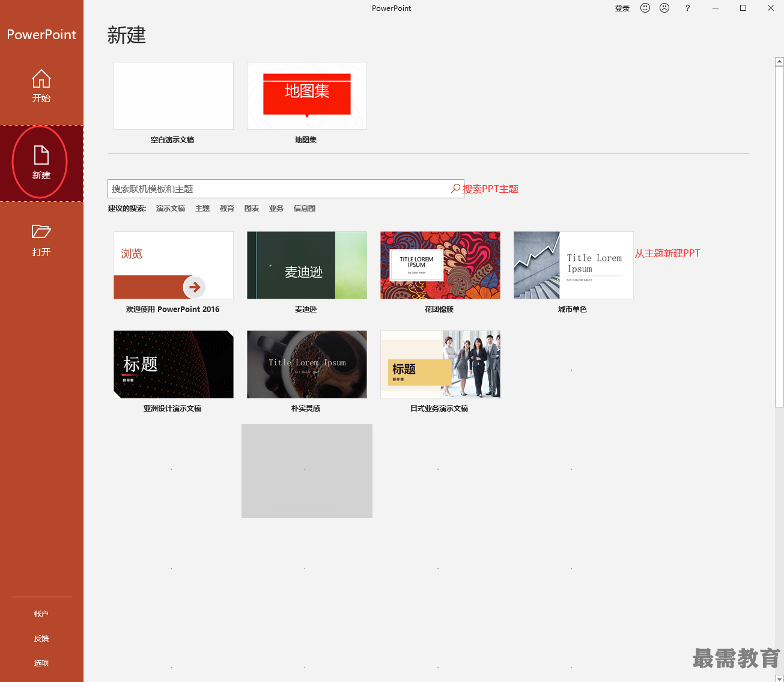Image resolution: width=784 pixels, height=682 pixels.
Task: Choose the 麦迪逊 theme thumbnail
Action: tap(307, 265)
